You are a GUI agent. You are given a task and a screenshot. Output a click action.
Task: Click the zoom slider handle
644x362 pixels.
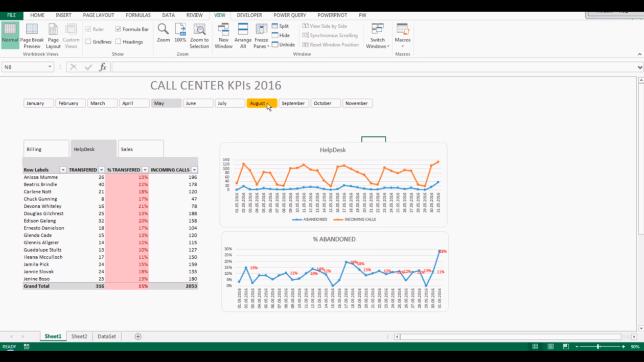coord(598,347)
